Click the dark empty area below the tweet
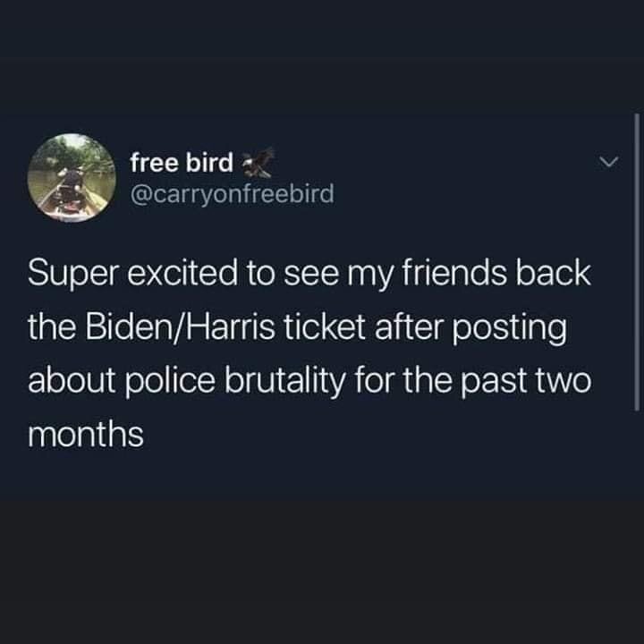 pyautogui.click(x=322, y=571)
